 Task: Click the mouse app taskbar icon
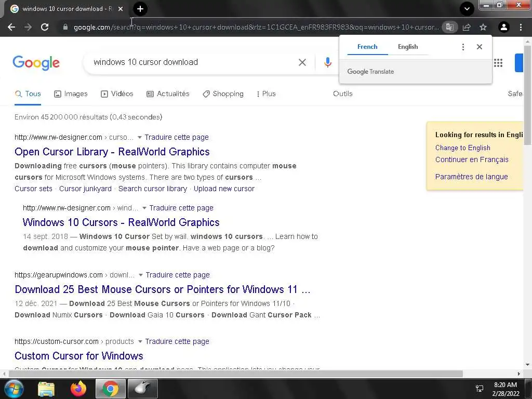coord(142,389)
